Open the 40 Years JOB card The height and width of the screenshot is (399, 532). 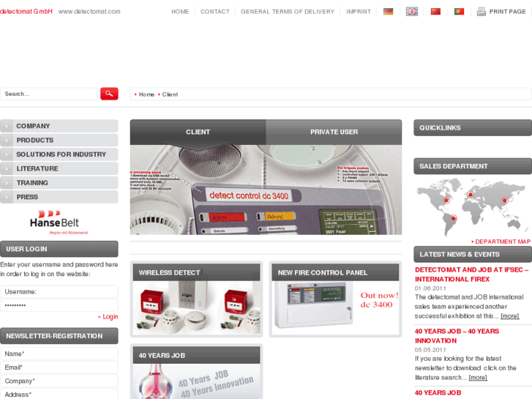point(196,371)
